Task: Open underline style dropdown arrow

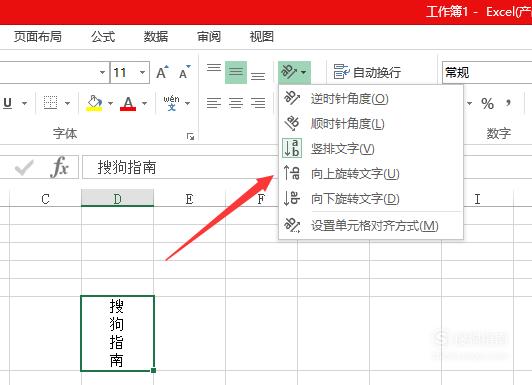Action: click(24, 103)
